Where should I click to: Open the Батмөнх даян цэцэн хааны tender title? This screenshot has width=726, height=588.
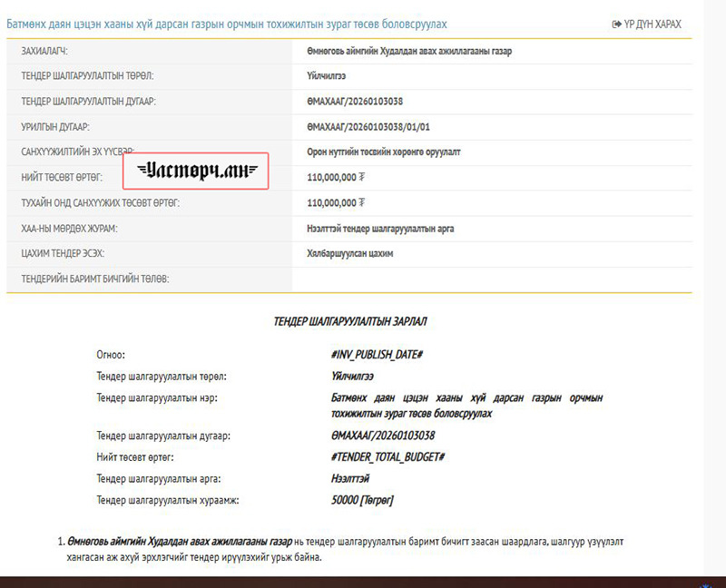(226, 24)
